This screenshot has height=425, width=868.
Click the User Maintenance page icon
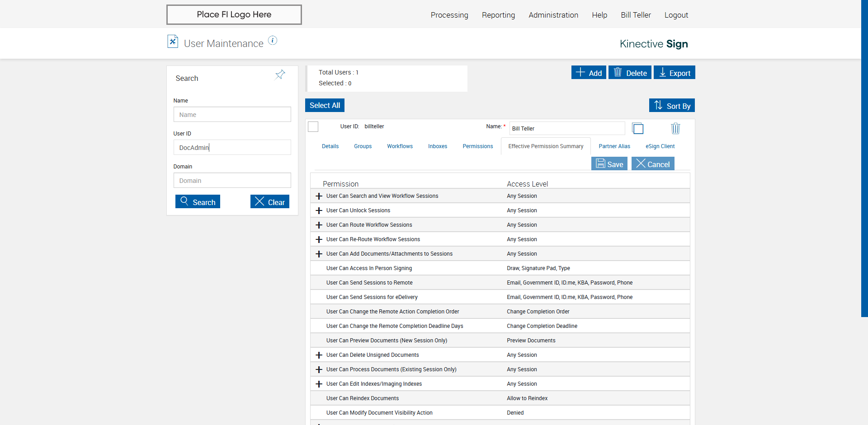click(x=173, y=42)
